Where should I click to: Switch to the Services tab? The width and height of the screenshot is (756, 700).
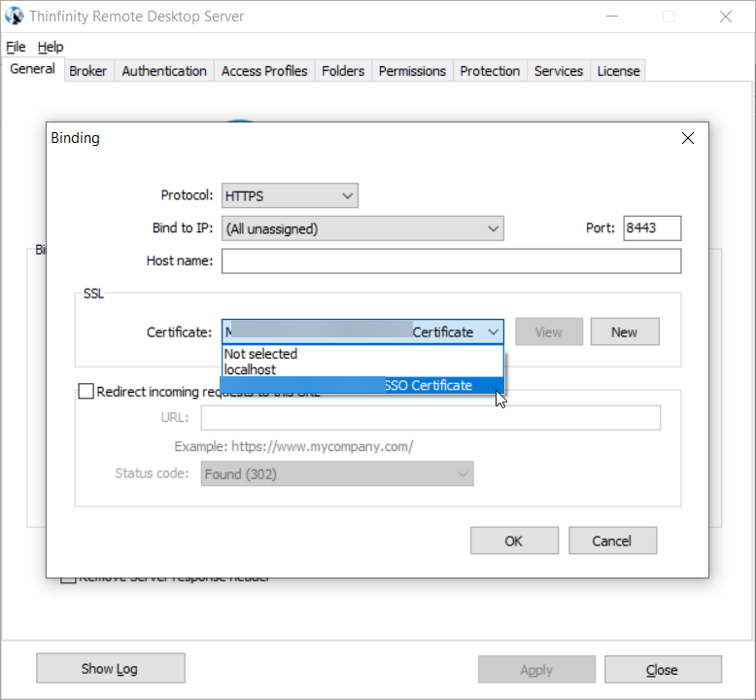(x=559, y=71)
